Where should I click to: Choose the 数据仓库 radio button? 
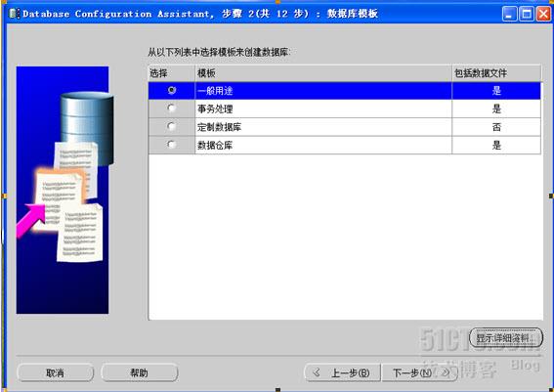(x=172, y=145)
